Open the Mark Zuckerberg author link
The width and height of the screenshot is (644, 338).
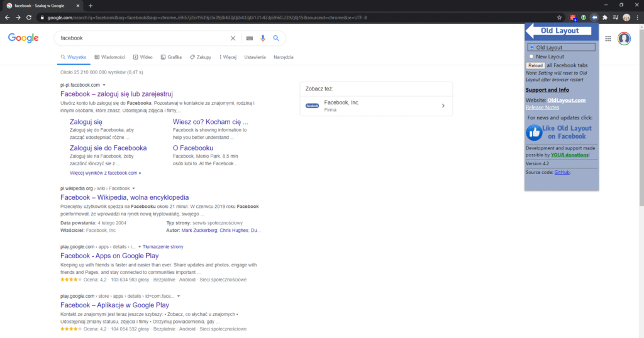coord(199,231)
